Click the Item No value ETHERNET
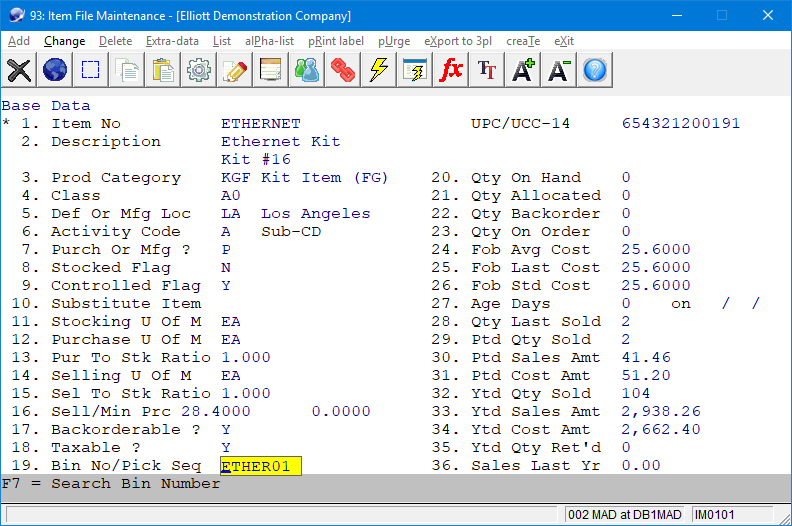This screenshot has height=526, width=792. [x=261, y=124]
